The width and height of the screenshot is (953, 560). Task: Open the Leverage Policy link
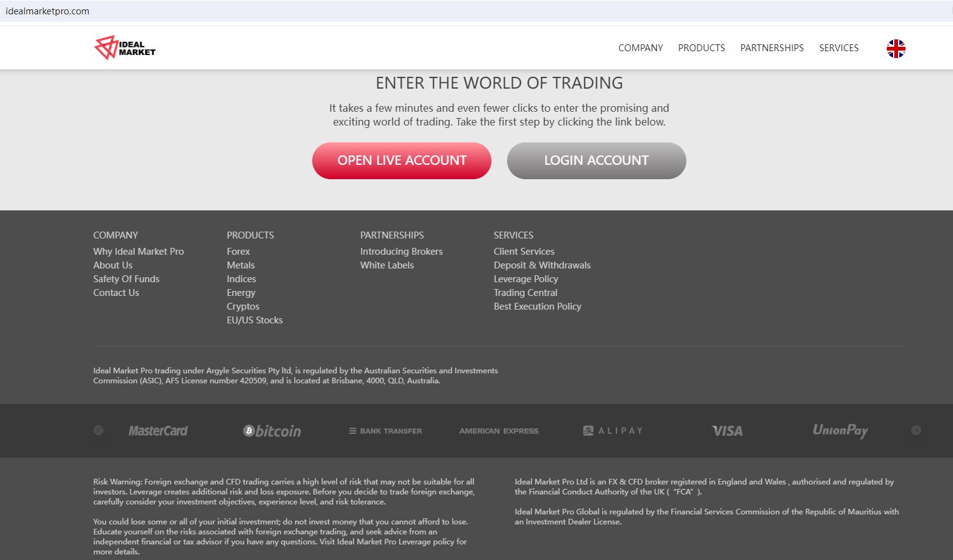(x=526, y=279)
